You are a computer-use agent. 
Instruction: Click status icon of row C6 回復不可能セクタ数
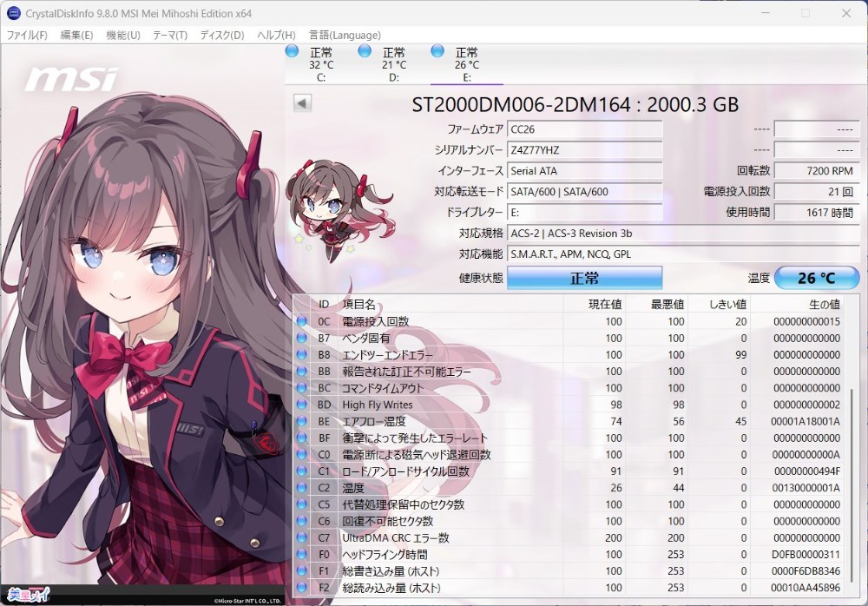tap(302, 521)
